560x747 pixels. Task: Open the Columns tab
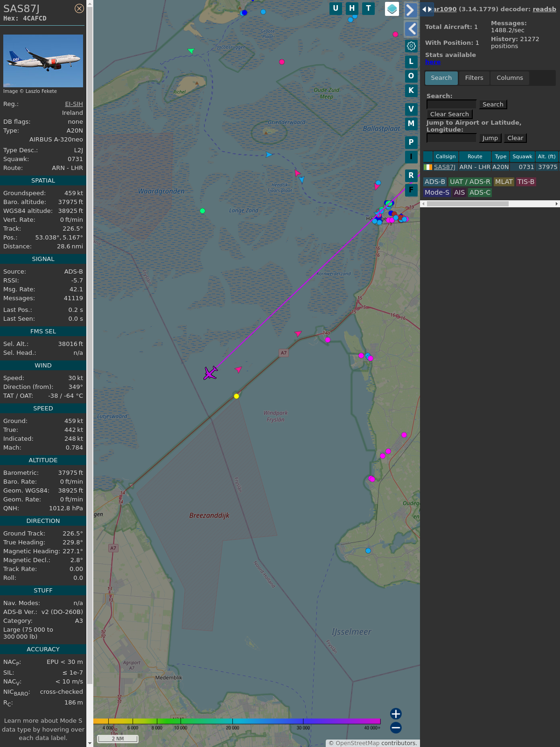tap(510, 78)
